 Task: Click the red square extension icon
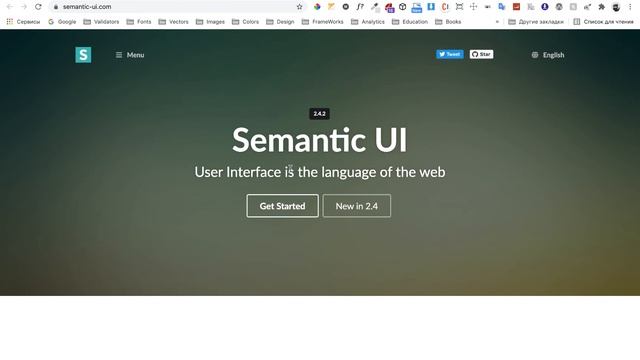pos(516,7)
